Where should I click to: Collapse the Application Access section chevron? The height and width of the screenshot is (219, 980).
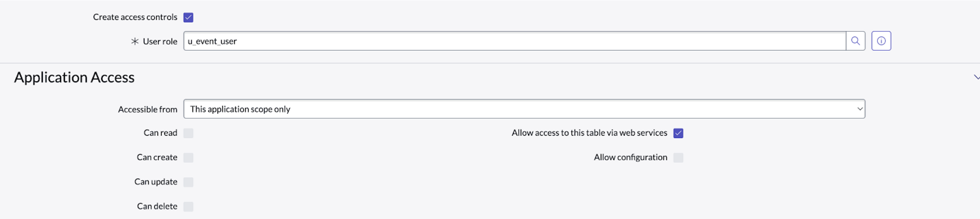coord(976,77)
